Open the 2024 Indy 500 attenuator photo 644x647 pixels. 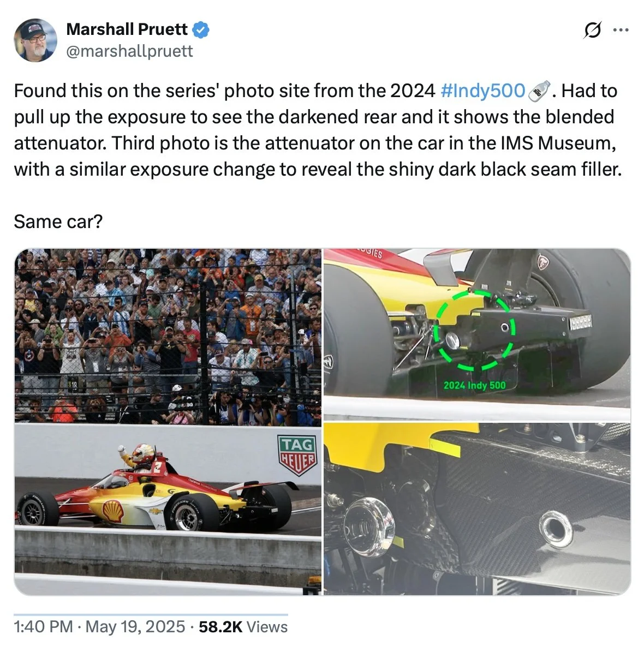[x=477, y=334]
